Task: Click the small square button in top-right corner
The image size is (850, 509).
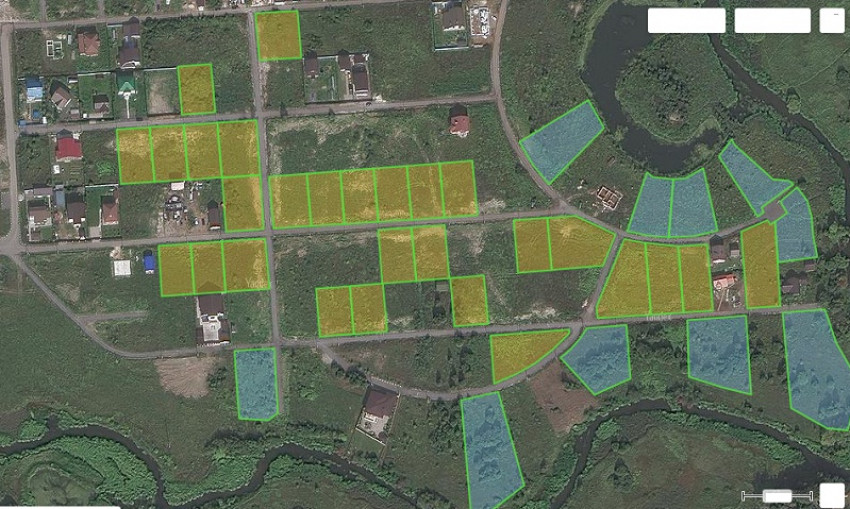Action: (832, 21)
